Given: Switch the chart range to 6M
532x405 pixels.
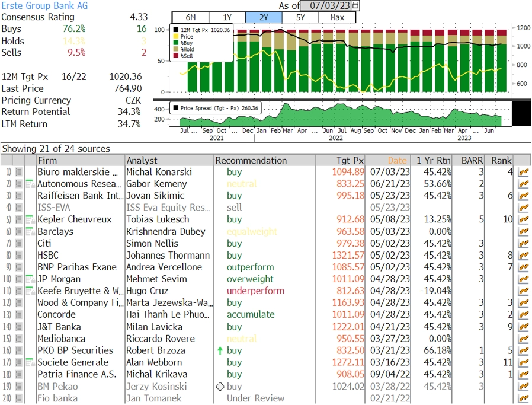Looking at the screenshot, I should coord(191,17).
